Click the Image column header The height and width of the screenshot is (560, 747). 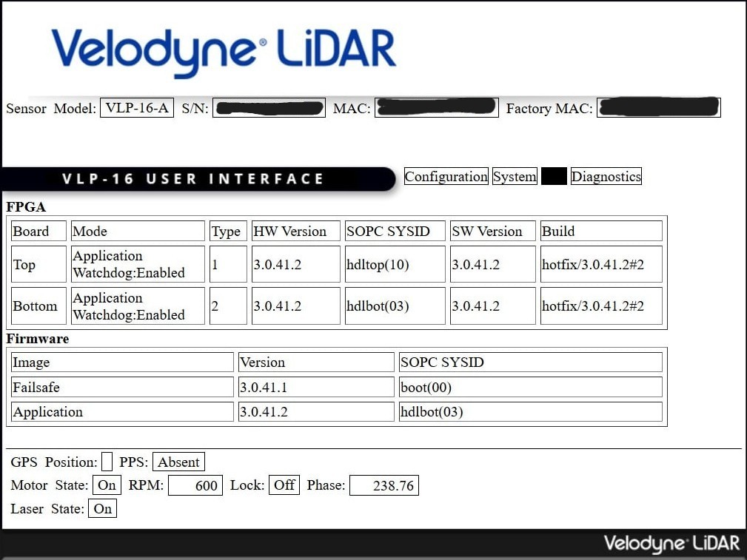(122, 362)
